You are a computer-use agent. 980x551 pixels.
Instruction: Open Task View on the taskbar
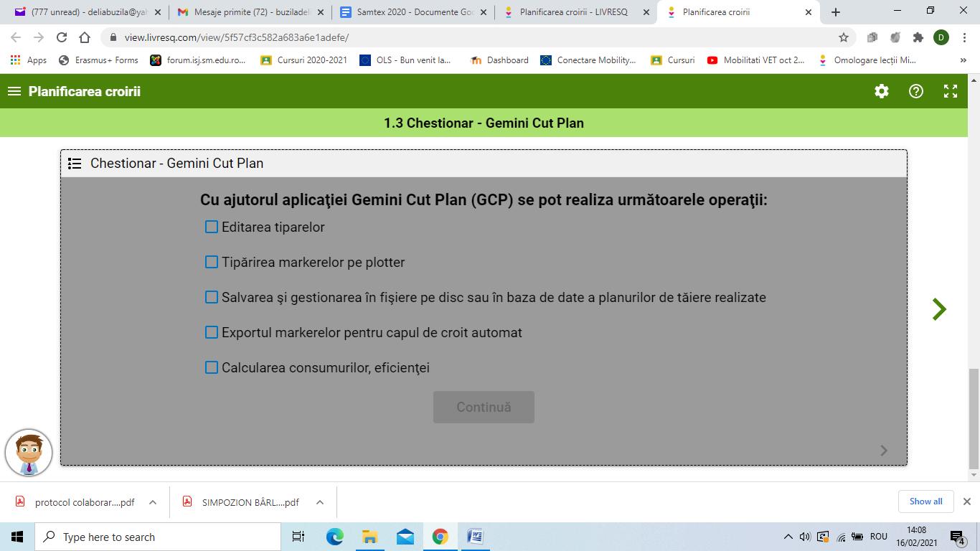pos(298,537)
